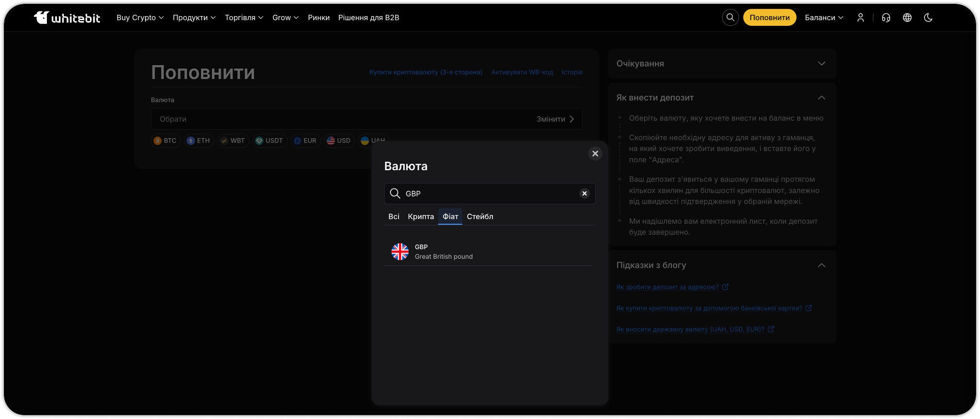Collapse the Як внести депозит panel
Screen dimensions: 980x419
[x=821, y=98]
